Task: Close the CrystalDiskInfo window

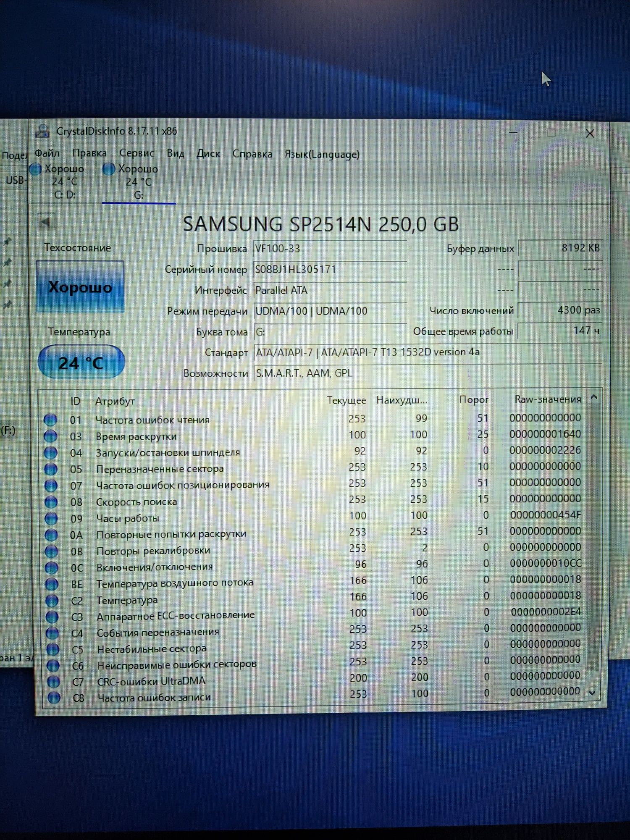Action: [590, 133]
